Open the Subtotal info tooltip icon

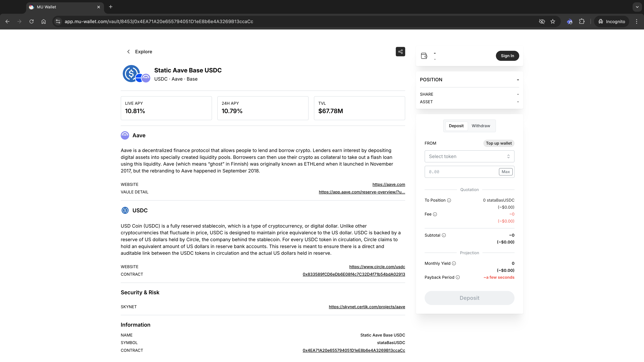point(444,235)
